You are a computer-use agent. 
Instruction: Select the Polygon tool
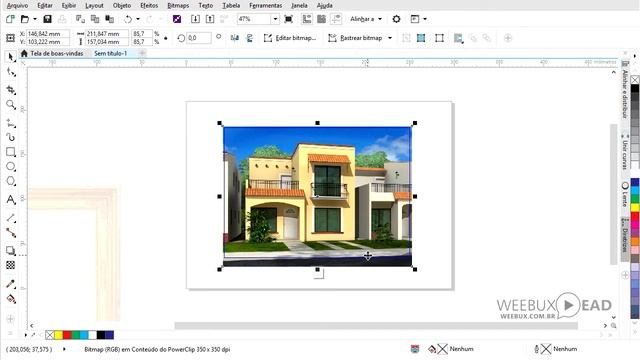[11, 181]
